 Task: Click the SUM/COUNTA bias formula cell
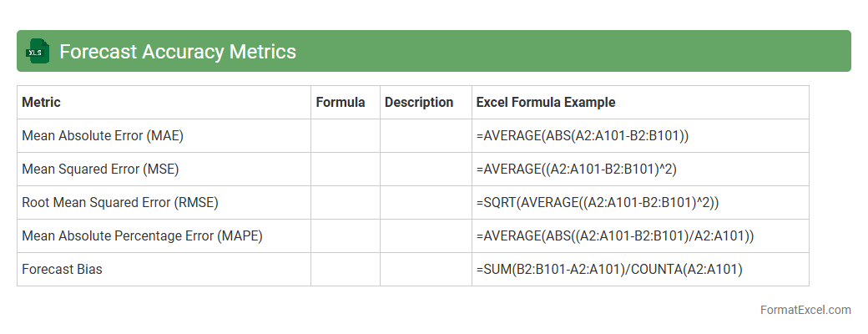click(x=609, y=270)
